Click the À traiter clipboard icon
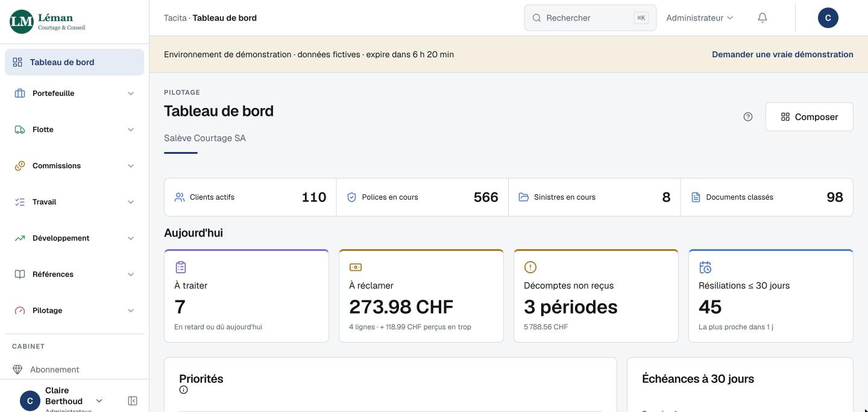Viewport: 868px width, 412px height. [x=181, y=267]
